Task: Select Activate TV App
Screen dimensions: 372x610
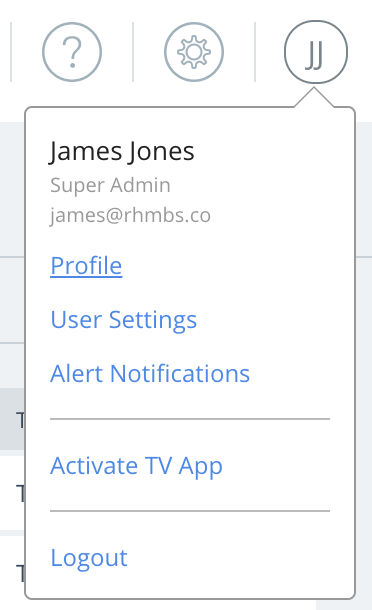Action: [x=136, y=466]
